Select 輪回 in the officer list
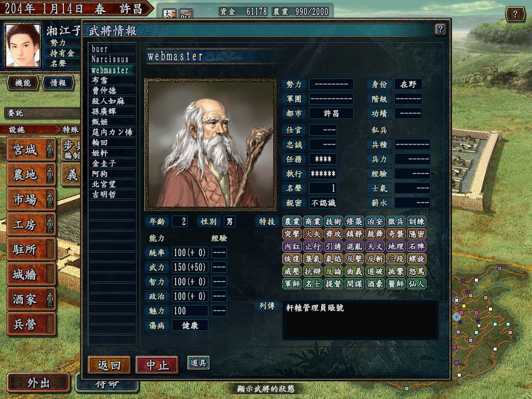 coord(112,142)
